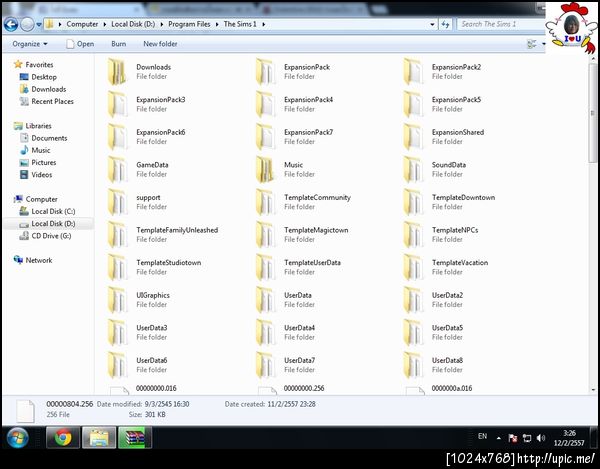Open WinRAR from the taskbar
Image resolution: width=600 pixels, height=469 pixels.
[135, 437]
